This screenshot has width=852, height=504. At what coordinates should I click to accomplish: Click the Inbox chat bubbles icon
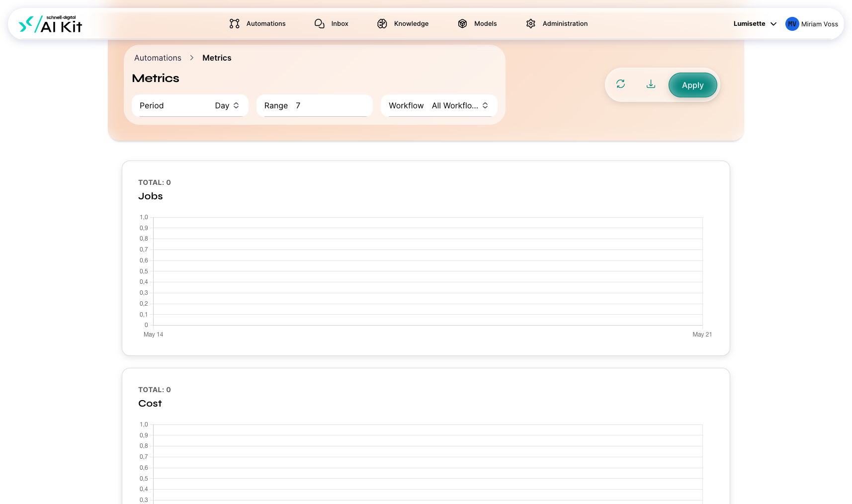coord(320,24)
